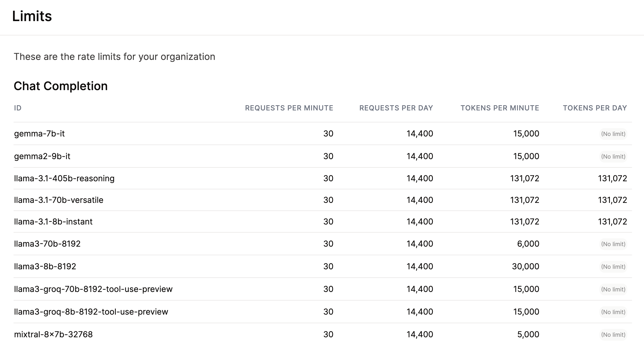Click llama3-70b-8192 model ID
This screenshot has height=349, width=644.
pyautogui.click(x=47, y=244)
